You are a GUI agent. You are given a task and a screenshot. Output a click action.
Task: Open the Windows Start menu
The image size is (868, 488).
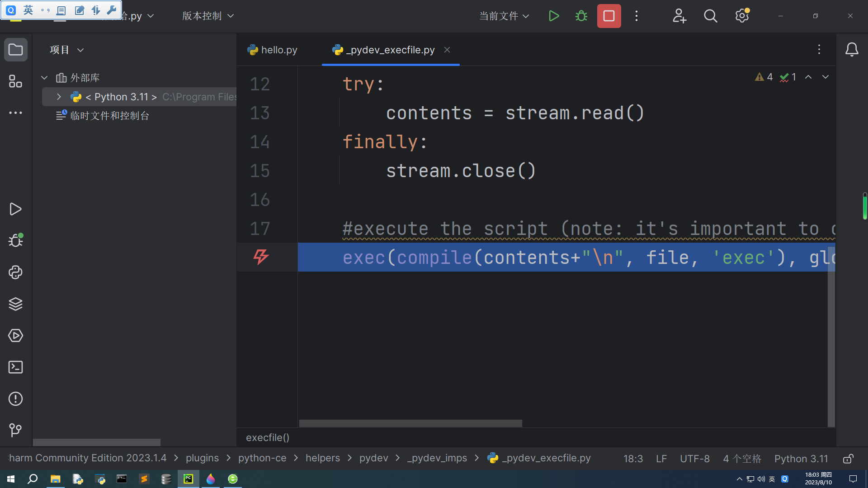(11, 479)
